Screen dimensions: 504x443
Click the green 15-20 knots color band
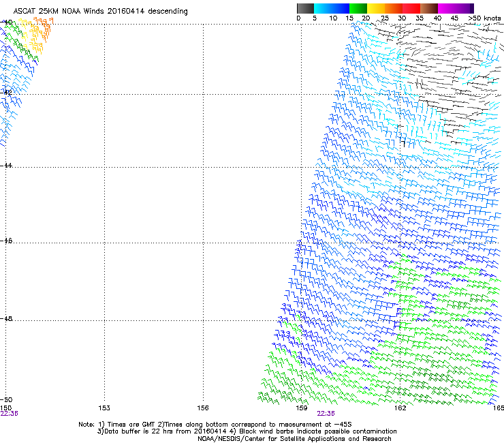pos(358,9)
